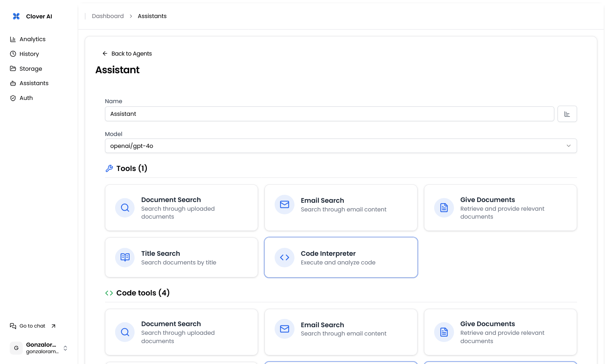Go to Storage in the sidebar
This screenshot has height=364, width=607.
(x=31, y=69)
